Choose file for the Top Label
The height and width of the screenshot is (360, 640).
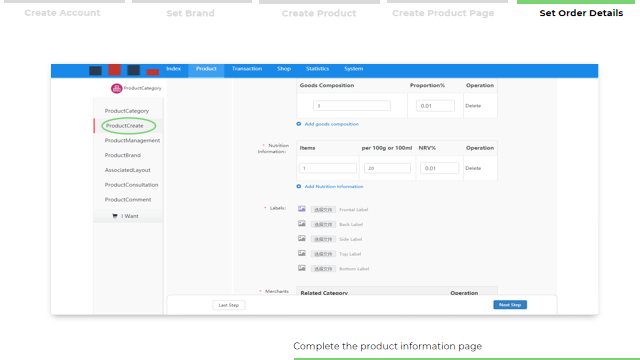click(323, 254)
